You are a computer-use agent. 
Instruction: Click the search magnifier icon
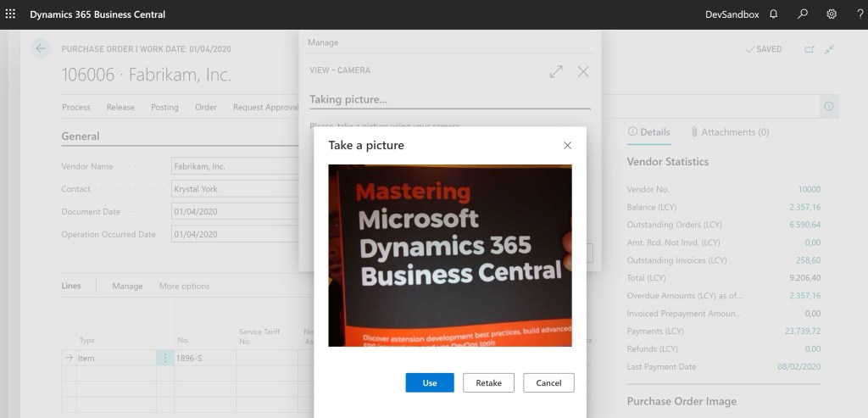tap(803, 14)
